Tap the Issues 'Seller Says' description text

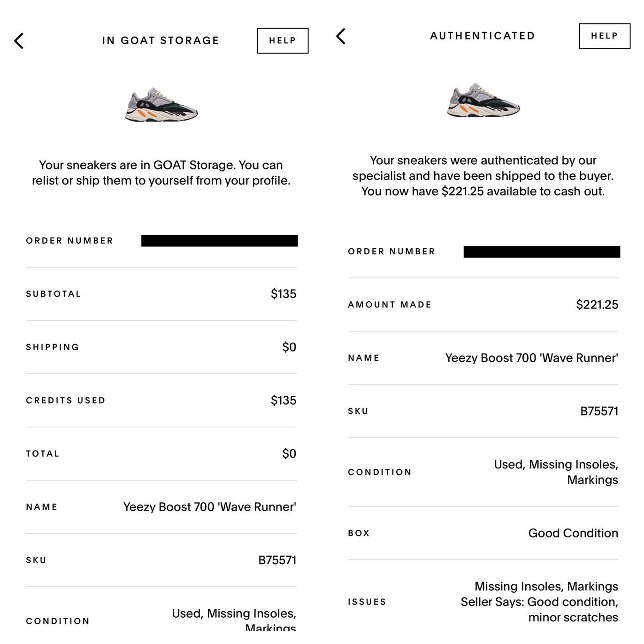tap(539, 602)
